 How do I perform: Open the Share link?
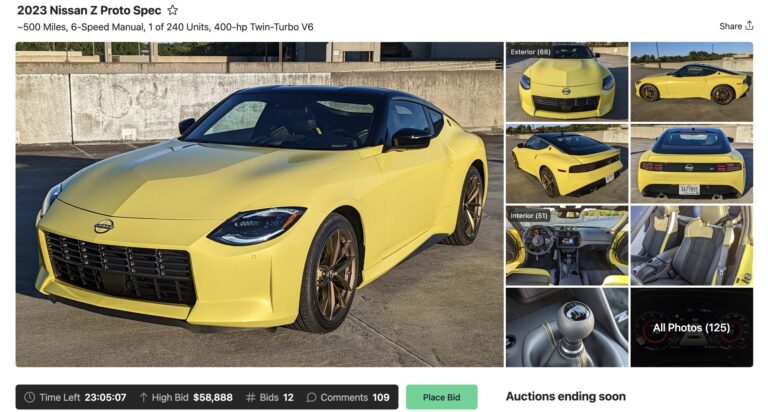730,26
